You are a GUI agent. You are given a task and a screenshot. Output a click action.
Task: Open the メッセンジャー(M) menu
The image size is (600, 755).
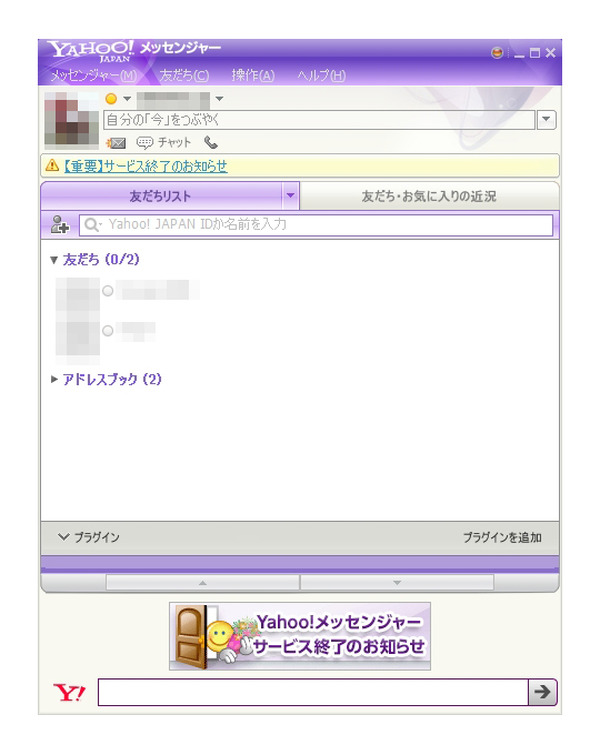pos(93,76)
